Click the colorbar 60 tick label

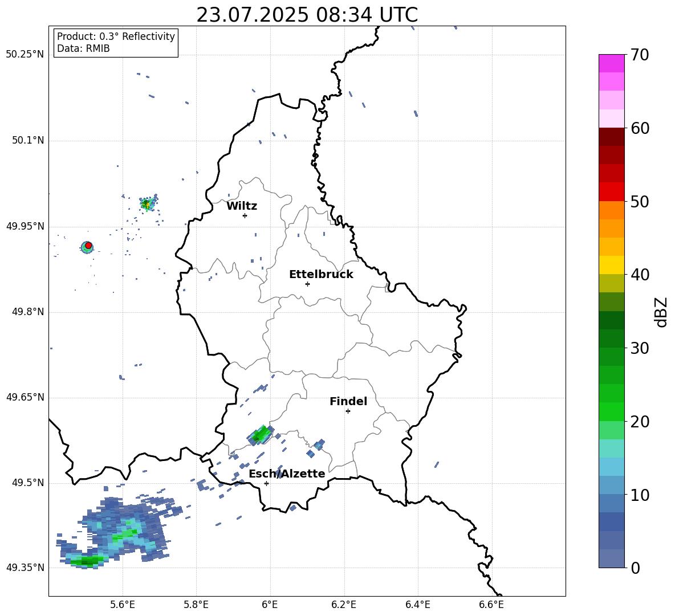[x=640, y=128]
